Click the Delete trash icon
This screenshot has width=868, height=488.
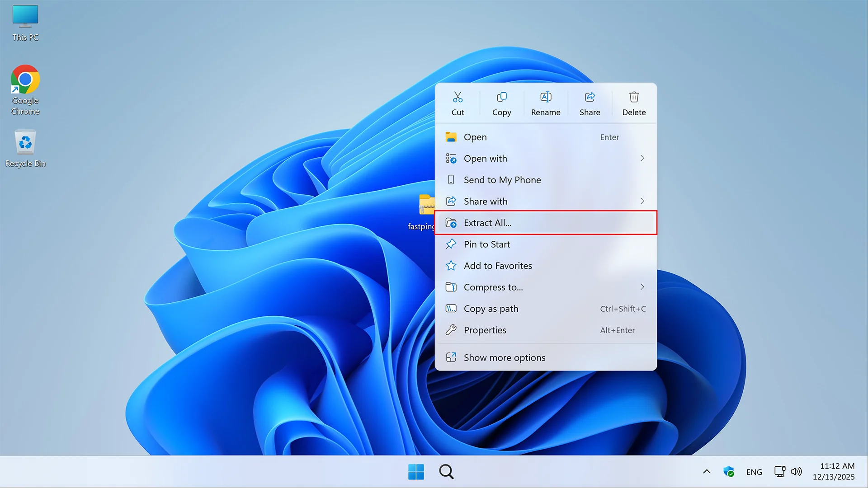634,97
